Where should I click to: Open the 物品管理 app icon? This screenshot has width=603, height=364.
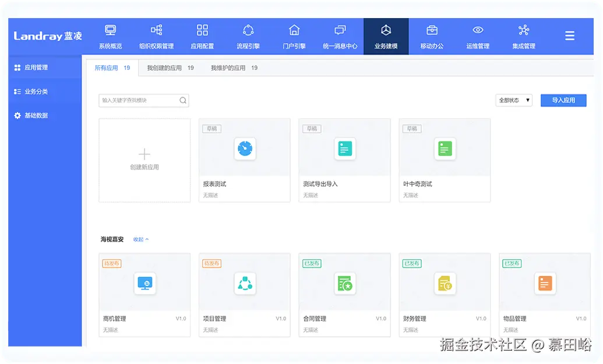545,284
